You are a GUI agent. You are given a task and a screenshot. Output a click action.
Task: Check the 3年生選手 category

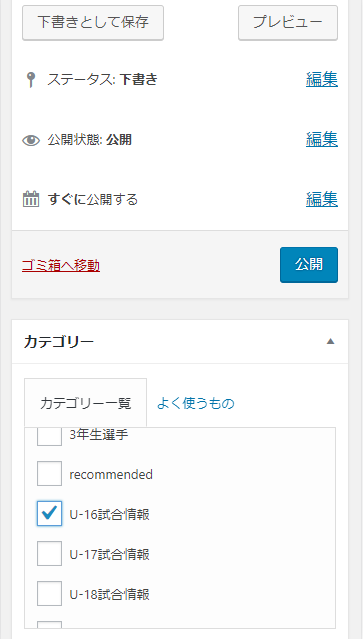[49, 437]
